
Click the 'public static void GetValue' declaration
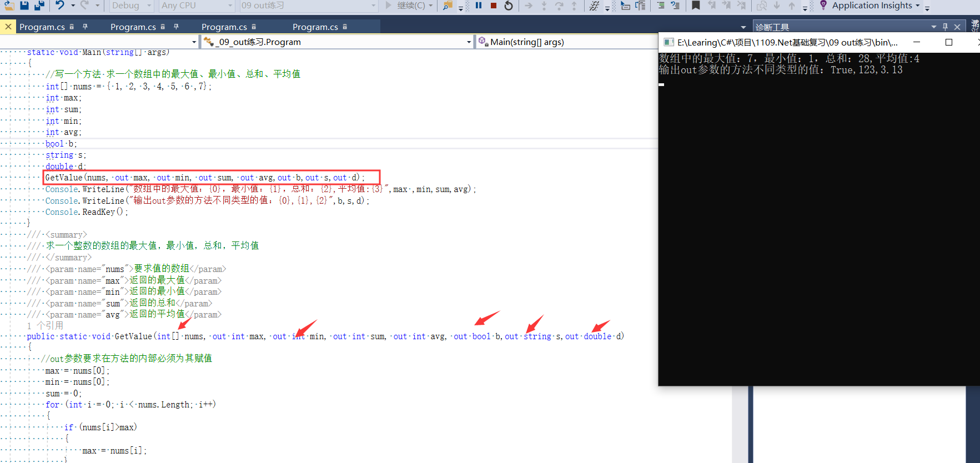[x=325, y=336]
